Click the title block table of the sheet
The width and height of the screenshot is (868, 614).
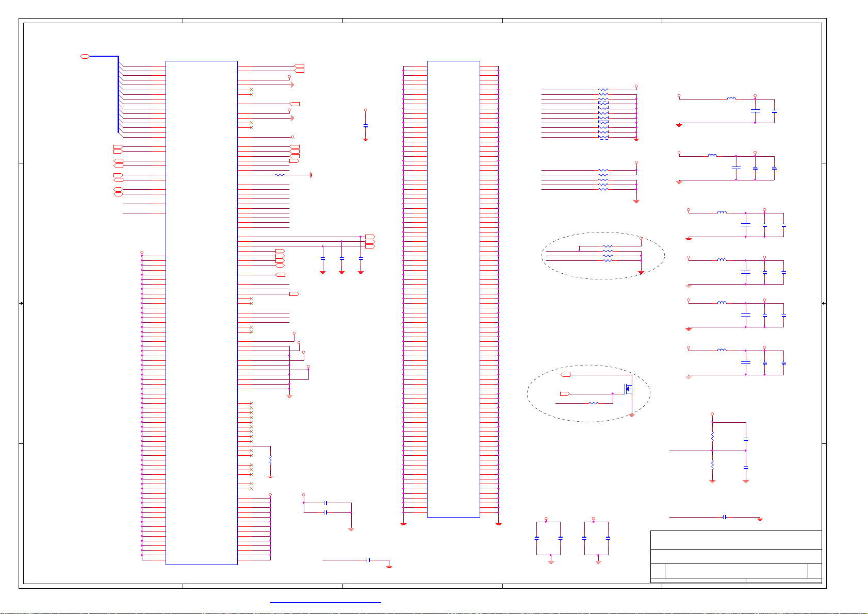pyautogui.click(x=736, y=557)
